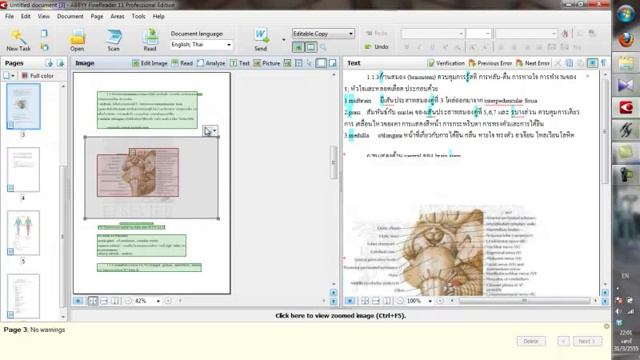Click the Verification icon in Text panel

[x=431, y=63]
